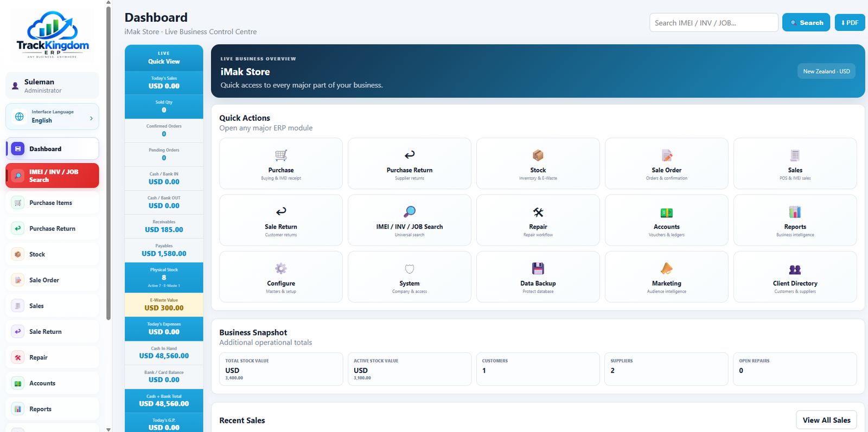Click the Customers snapshot card
This screenshot has height=432, width=868.
[538, 369]
